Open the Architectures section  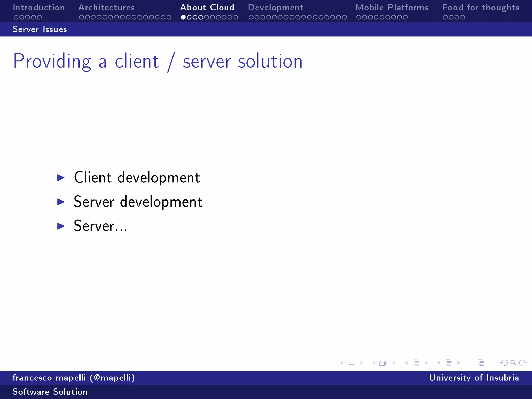pos(107,7)
